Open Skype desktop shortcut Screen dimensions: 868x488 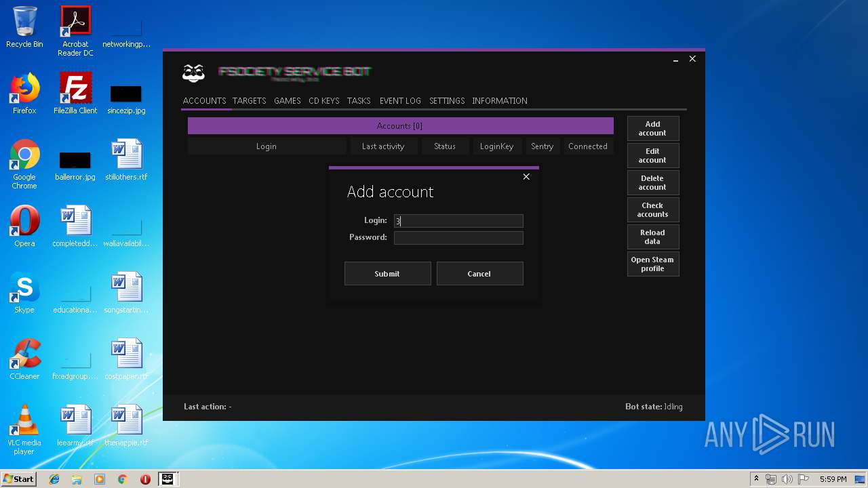click(x=24, y=293)
